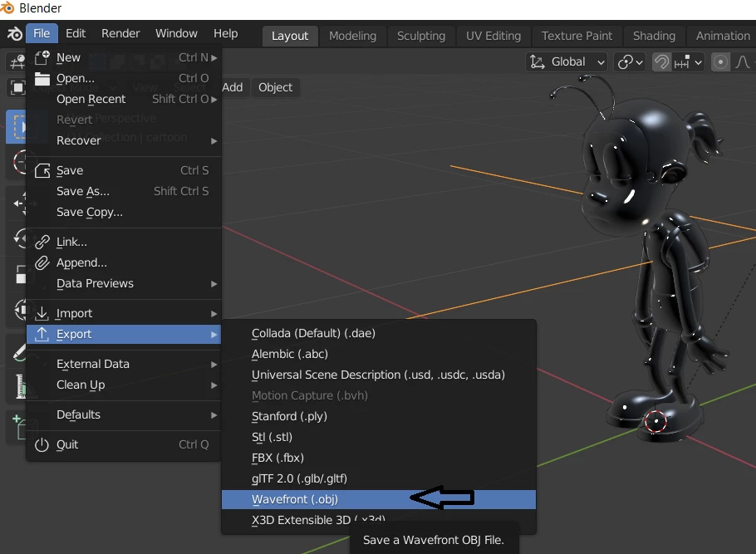Export as Stanford (.ply)
756x554 pixels.
tap(379, 416)
